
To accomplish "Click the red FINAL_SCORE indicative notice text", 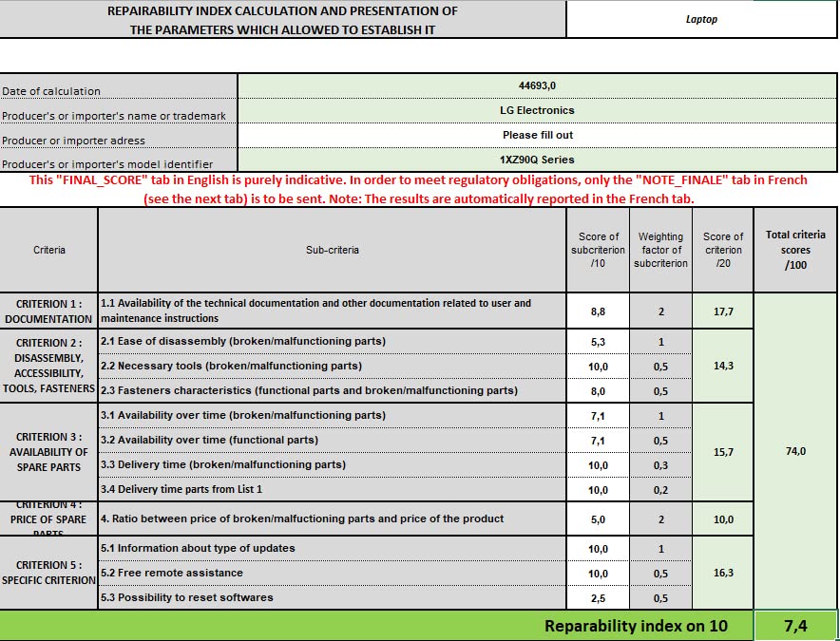I will (x=418, y=189).
